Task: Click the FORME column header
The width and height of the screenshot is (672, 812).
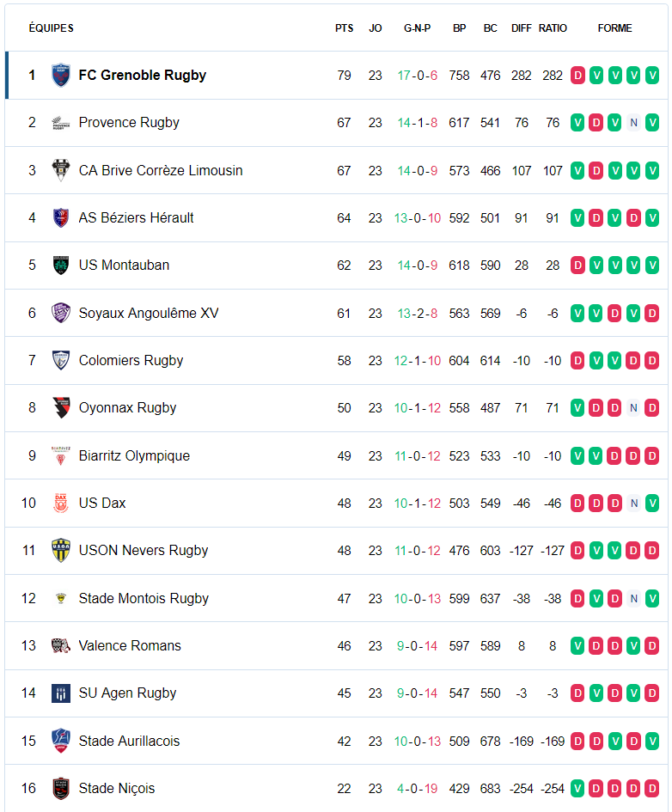Action: (x=614, y=28)
